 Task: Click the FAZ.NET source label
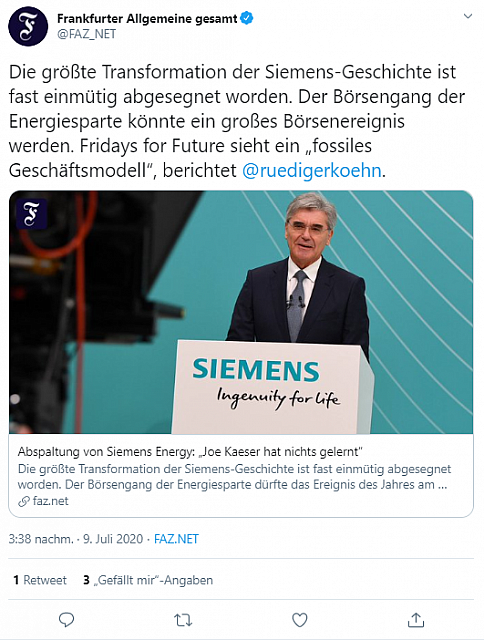click(176, 539)
